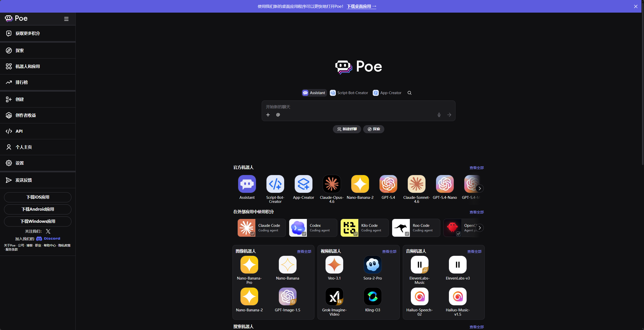This screenshot has height=330, width=644.
Task: Open the Kilo Code coding agent card
Action: point(365,228)
